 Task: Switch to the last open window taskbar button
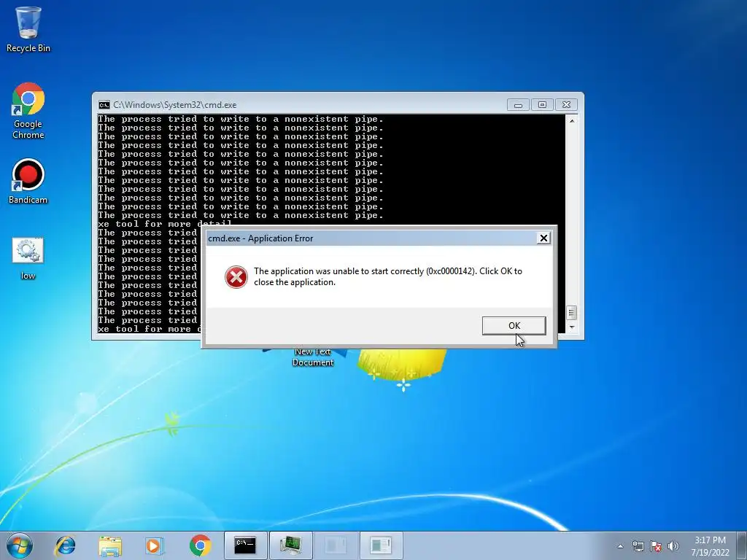coord(381,545)
